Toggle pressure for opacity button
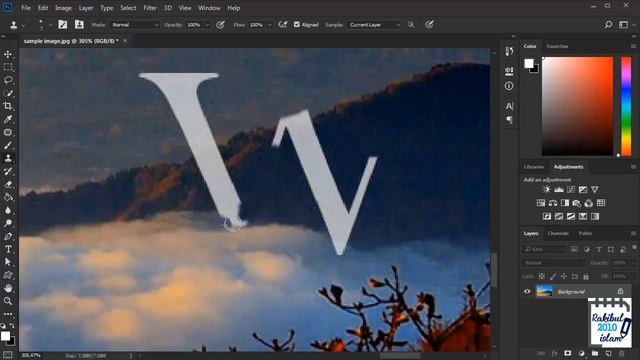This screenshot has height=360, width=640. 220,24
